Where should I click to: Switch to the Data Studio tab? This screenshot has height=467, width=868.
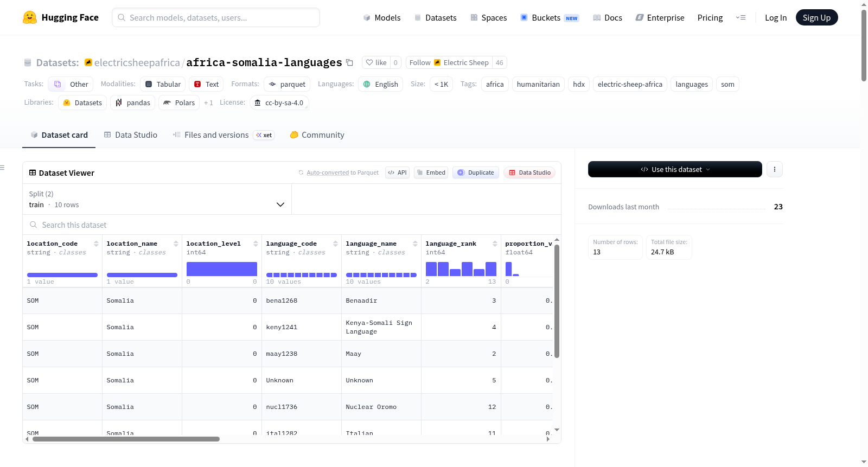pyautogui.click(x=131, y=135)
